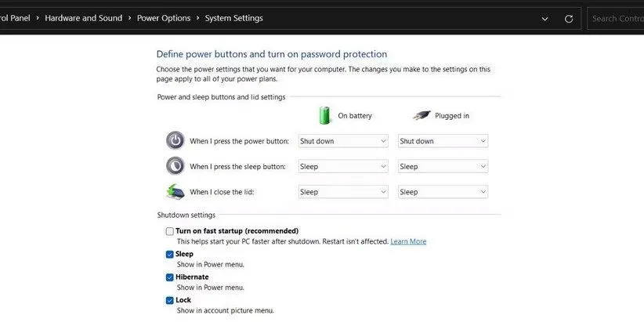Click the green battery icon
This screenshot has height=322, width=644.
(325, 116)
